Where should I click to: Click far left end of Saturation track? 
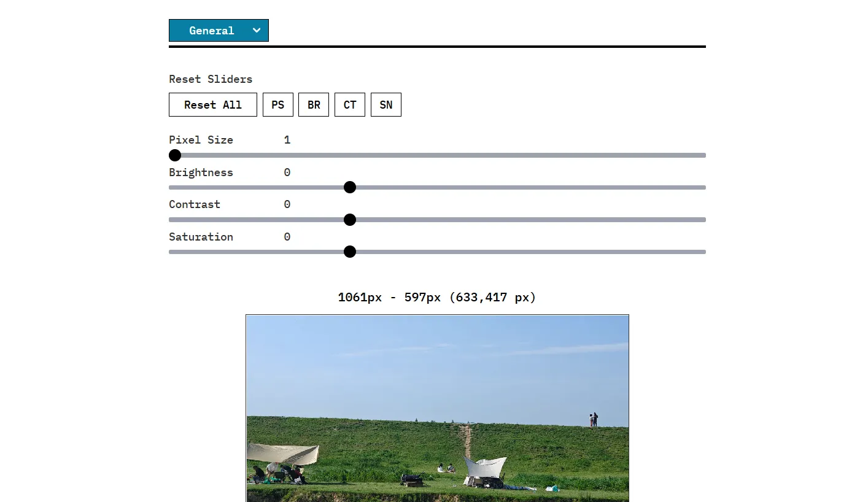click(x=172, y=252)
